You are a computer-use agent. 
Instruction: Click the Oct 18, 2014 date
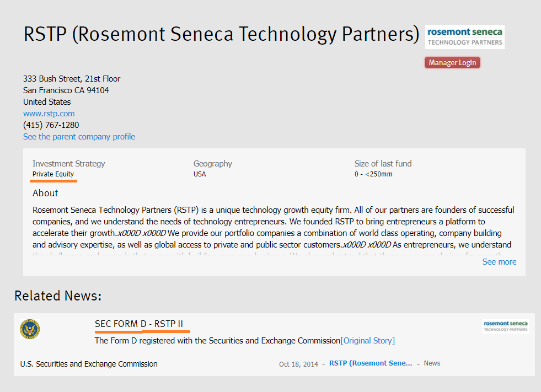[298, 364]
